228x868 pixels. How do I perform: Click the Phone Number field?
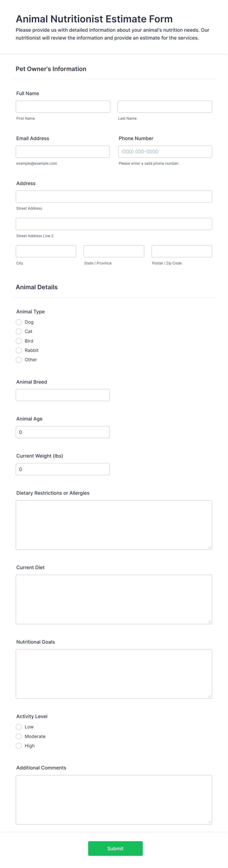(x=165, y=152)
